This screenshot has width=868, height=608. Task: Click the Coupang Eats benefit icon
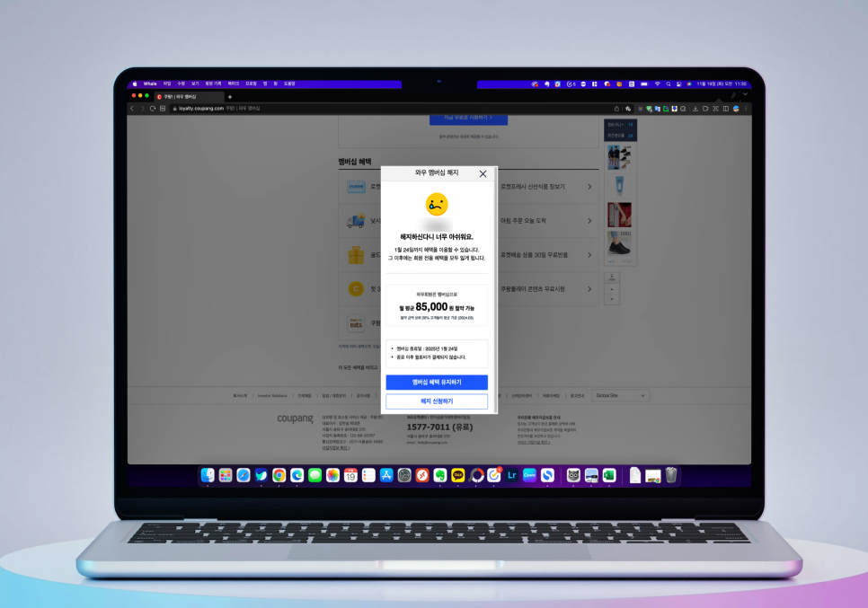tap(356, 323)
